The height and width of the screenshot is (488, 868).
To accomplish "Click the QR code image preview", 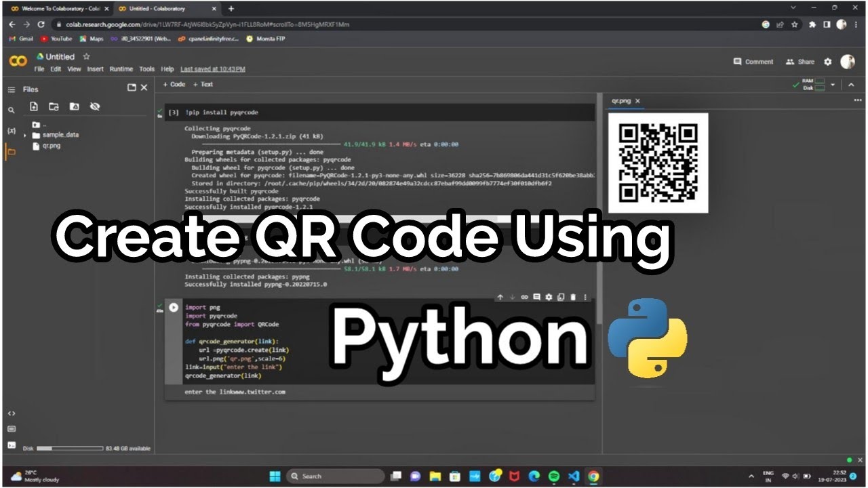I will point(658,163).
